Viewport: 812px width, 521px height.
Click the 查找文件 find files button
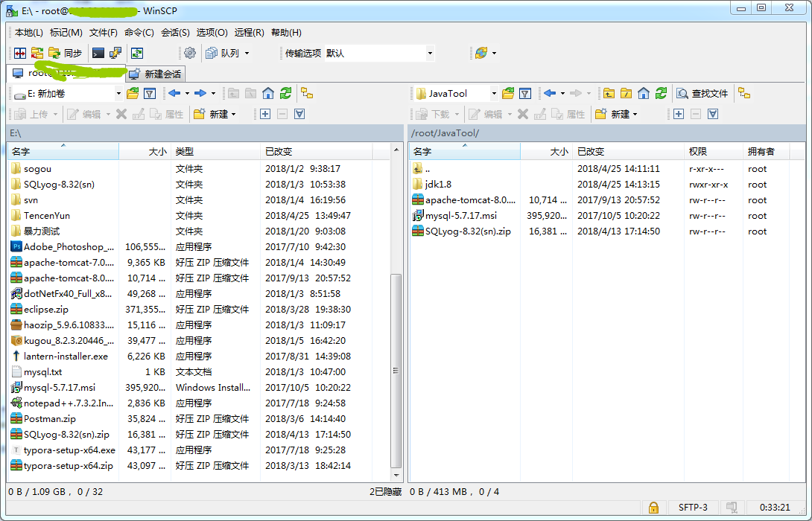coord(702,94)
